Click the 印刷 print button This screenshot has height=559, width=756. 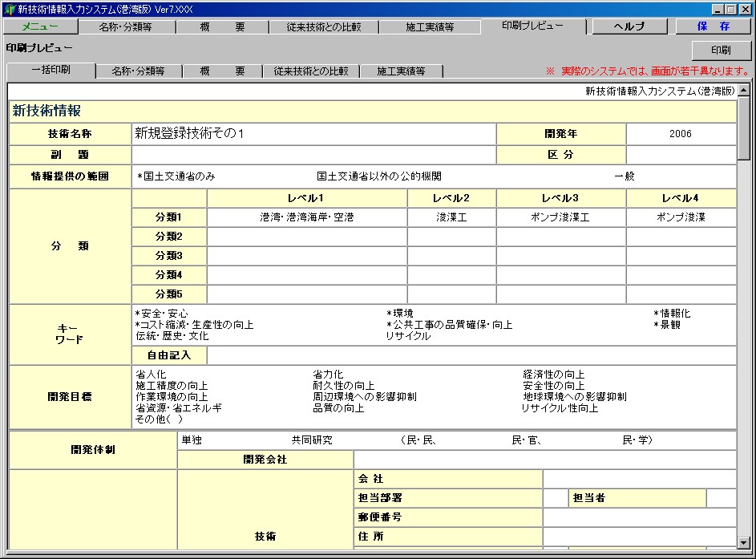pyautogui.click(x=720, y=50)
